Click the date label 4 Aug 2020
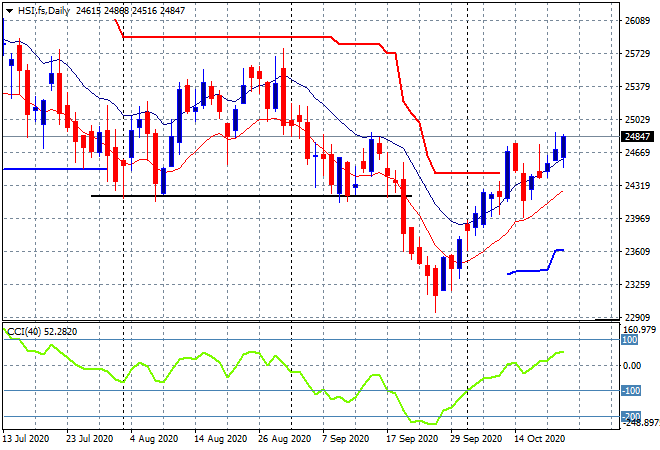The width and height of the screenshot is (660, 450). pyautogui.click(x=154, y=439)
